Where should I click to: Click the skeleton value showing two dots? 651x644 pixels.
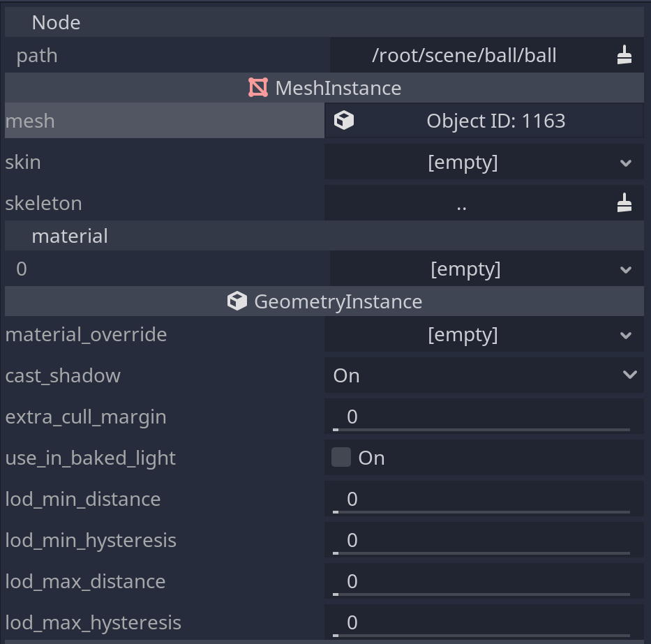(x=463, y=203)
